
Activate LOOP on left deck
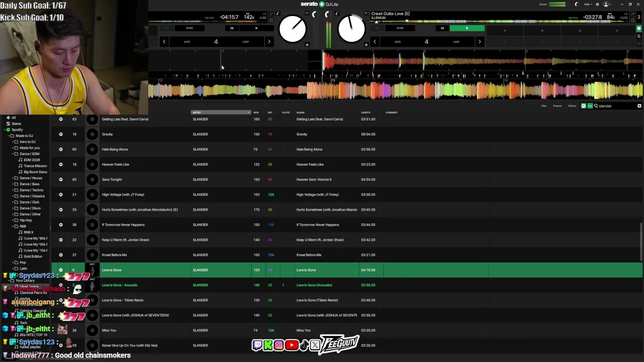tap(246, 42)
